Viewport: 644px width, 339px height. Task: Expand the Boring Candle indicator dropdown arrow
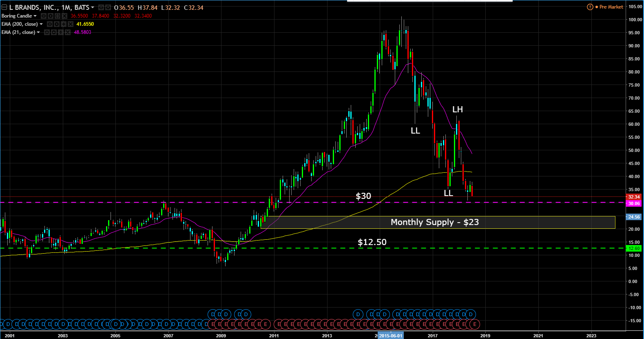click(x=35, y=16)
